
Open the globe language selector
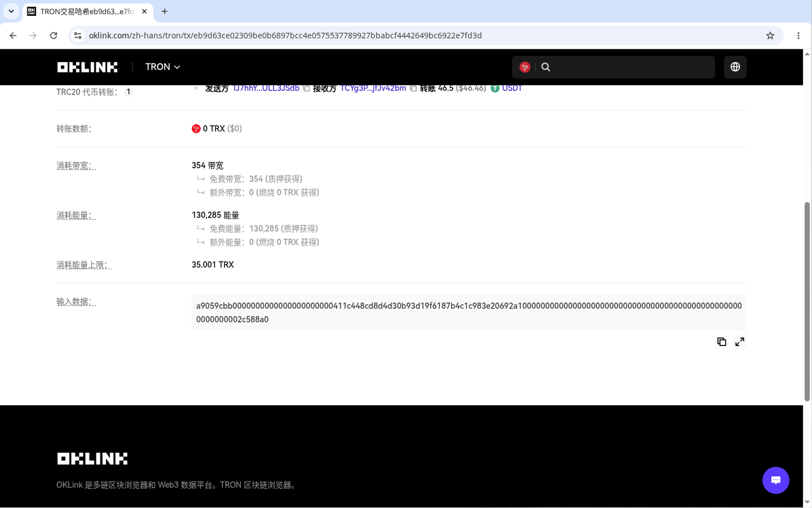(x=735, y=67)
